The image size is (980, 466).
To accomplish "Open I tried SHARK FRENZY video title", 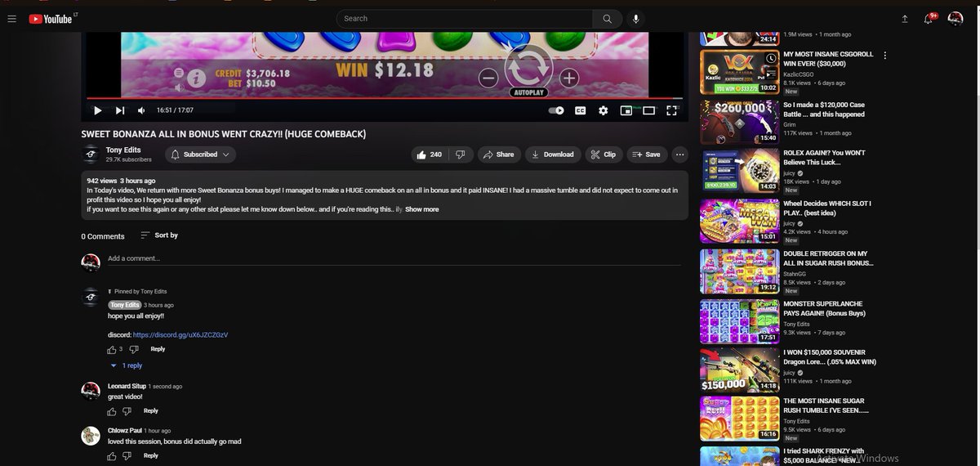I will [823, 455].
